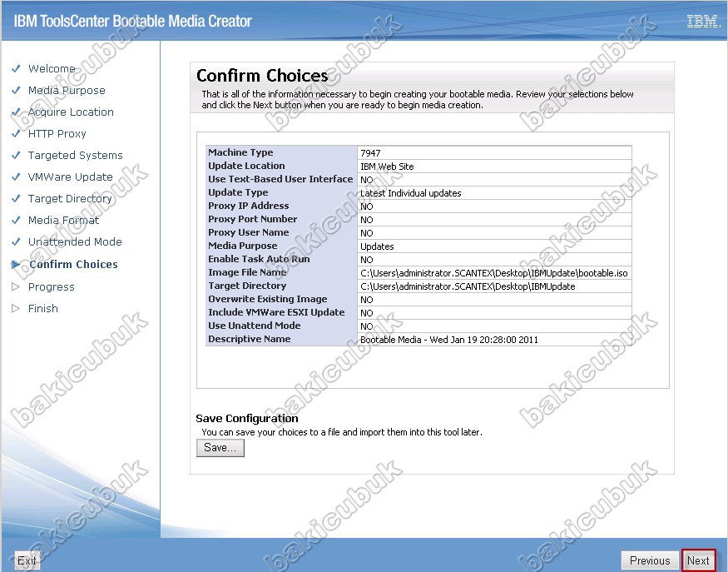728x572 pixels.
Task: Click the checkmark icon beside Target Directory
Action: click(16, 198)
